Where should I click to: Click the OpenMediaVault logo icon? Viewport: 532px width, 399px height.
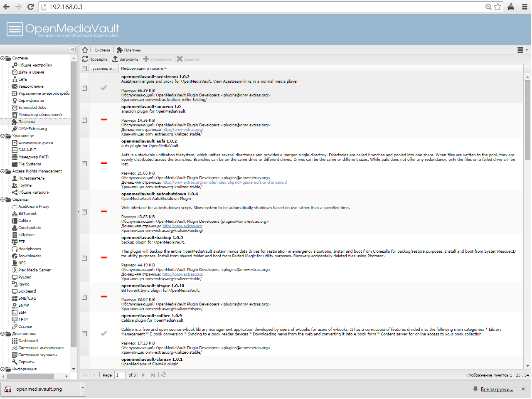coord(15,29)
